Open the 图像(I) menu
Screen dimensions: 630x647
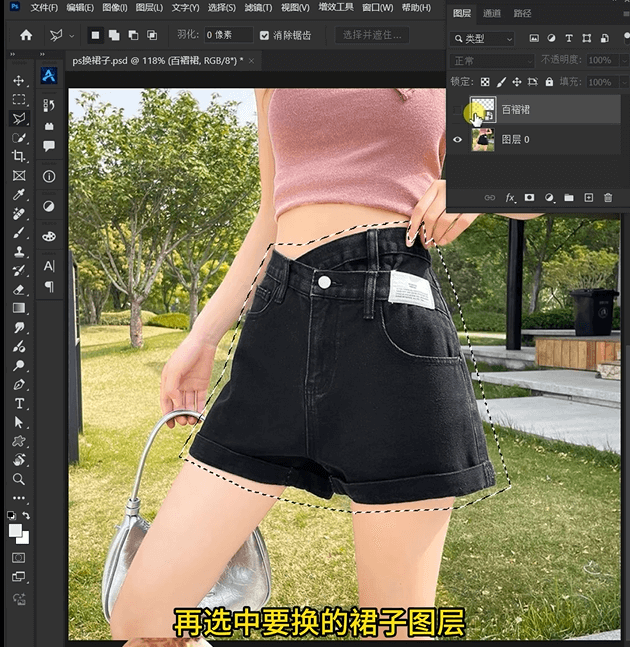[115, 8]
